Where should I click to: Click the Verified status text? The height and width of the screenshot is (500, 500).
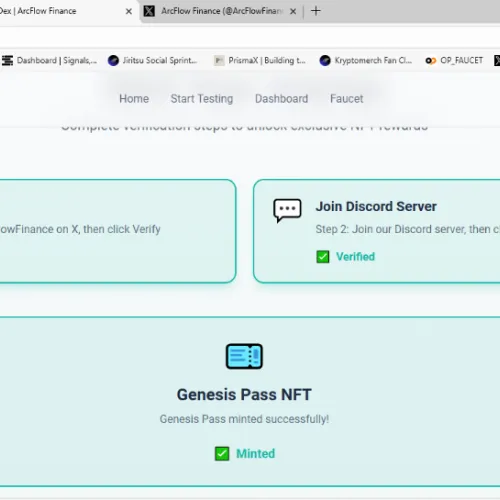(355, 257)
